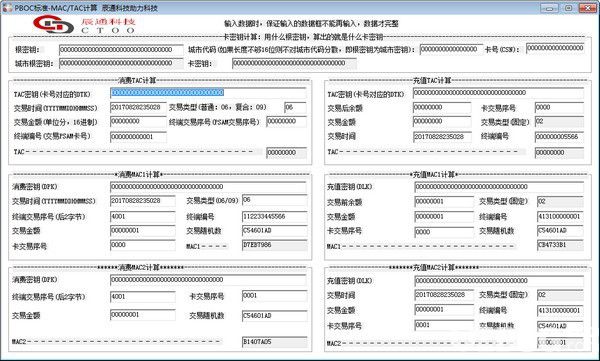Click the MAC1 result CB4733B1
The height and width of the screenshot is (361, 600).
pos(560,245)
